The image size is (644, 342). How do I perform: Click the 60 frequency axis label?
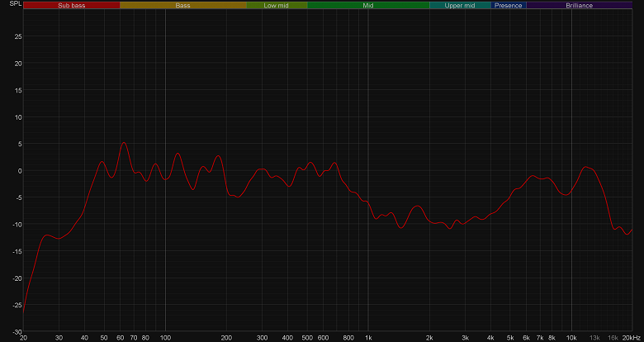[120, 338]
